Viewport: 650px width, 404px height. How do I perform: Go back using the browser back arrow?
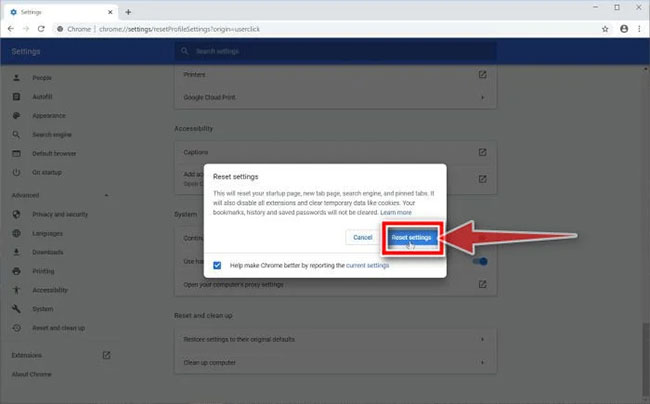tap(11, 29)
